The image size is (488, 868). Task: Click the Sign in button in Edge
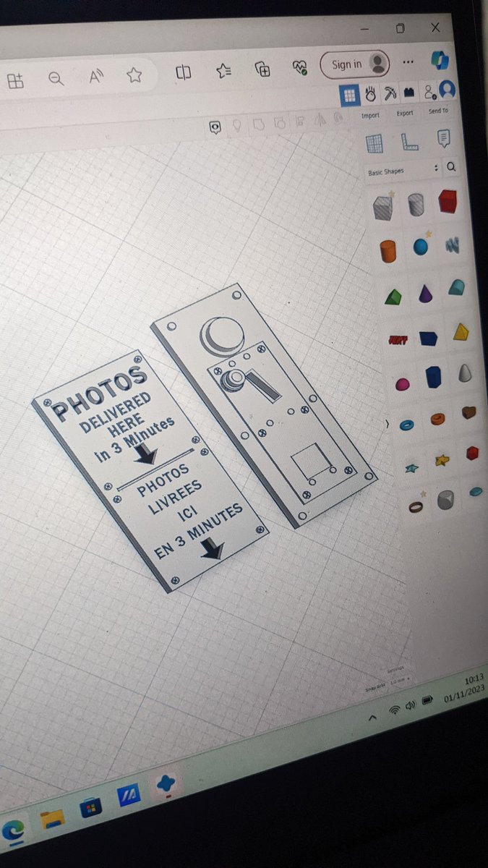tap(356, 64)
